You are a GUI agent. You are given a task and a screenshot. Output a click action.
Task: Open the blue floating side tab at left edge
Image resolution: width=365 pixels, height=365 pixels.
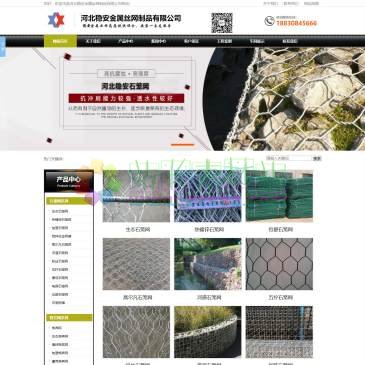tap(3, 47)
